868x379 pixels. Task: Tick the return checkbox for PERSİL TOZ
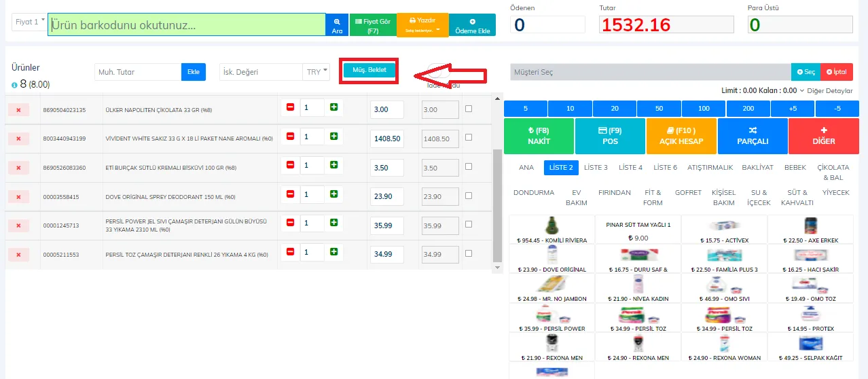tap(469, 253)
